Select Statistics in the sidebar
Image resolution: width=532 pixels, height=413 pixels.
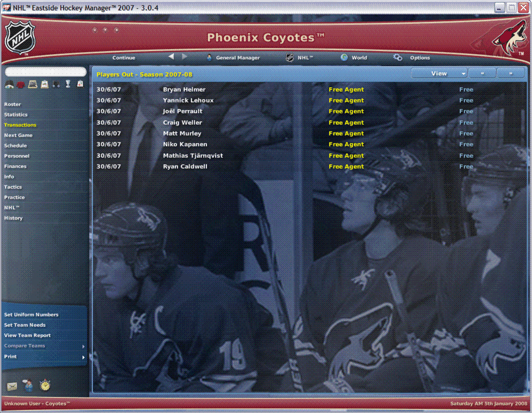coord(16,115)
